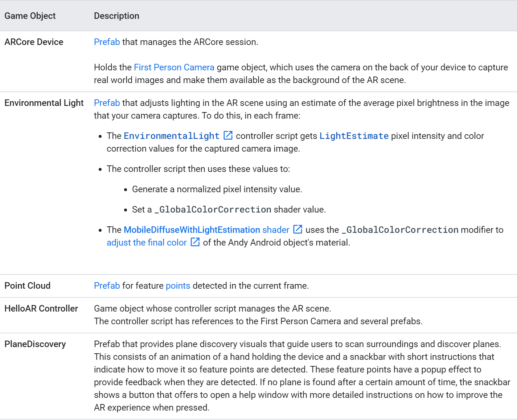The height and width of the screenshot is (420, 517).
Task: Click external-link icon after EnvironmentalLight
Action: [228, 136]
